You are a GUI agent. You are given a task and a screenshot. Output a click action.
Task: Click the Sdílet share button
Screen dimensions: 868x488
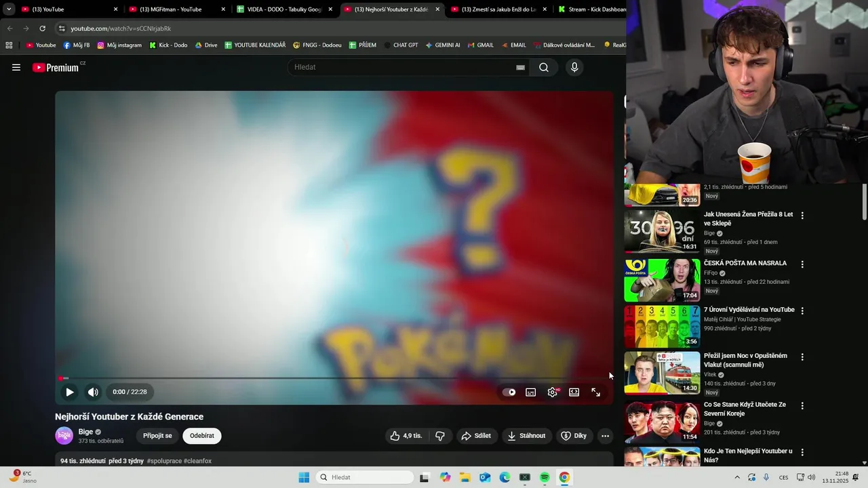[476, 436]
